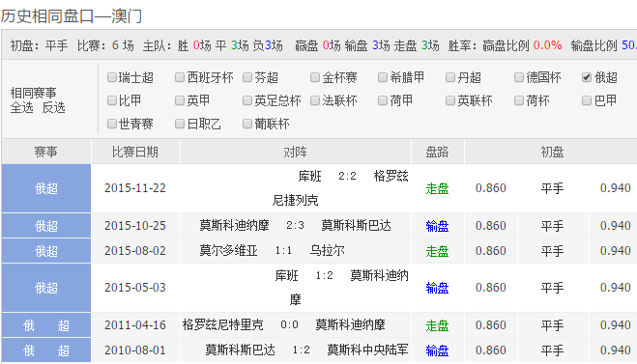Click the date 2015-08-02
This screenshot has height=364, width=637.
[135, 251]
